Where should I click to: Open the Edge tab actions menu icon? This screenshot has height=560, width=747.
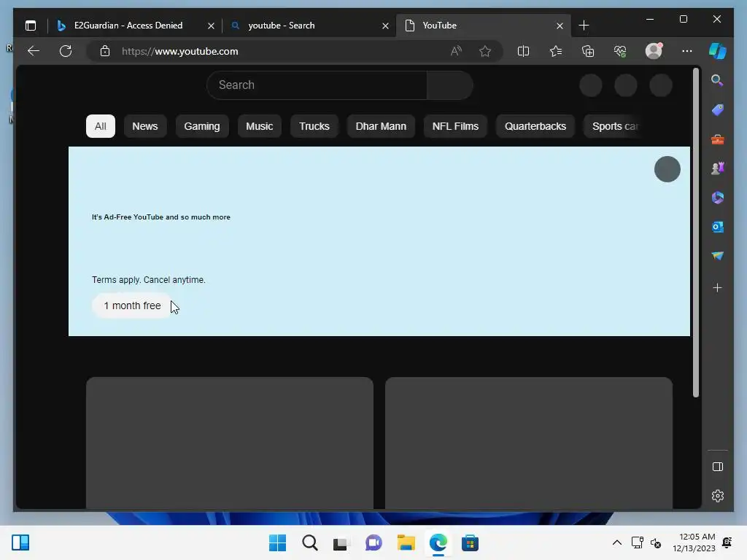(31, 26)
